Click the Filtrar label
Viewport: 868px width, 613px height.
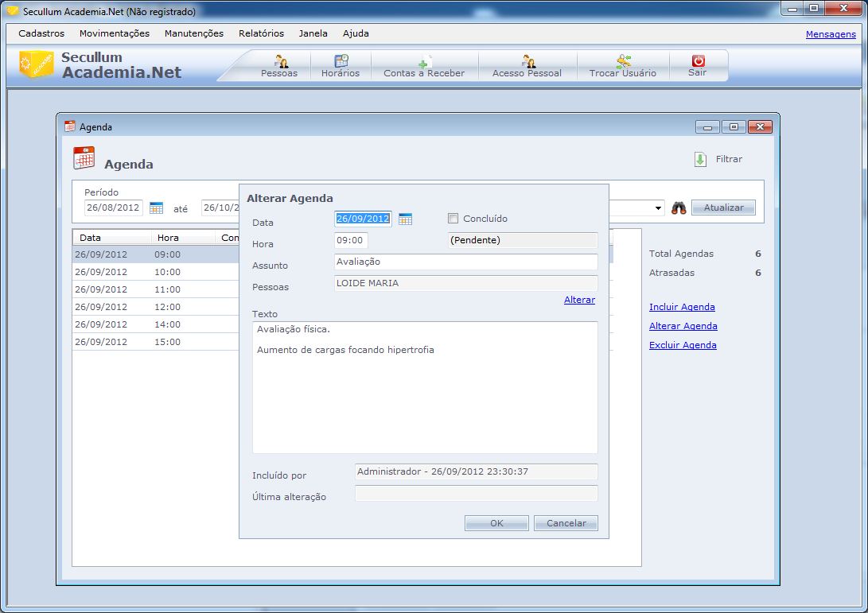pyautogui.click(x=729, y=159)
